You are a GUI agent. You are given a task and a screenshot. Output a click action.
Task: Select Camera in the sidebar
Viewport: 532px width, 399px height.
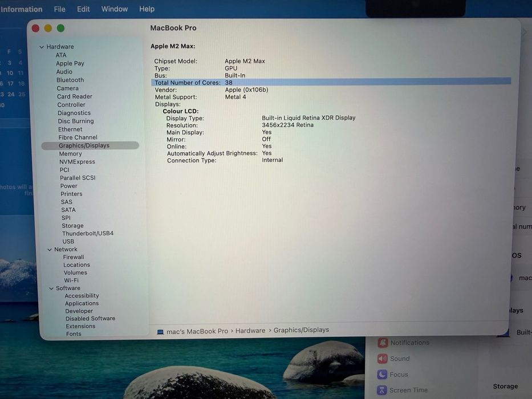click(x=67, y=88)
